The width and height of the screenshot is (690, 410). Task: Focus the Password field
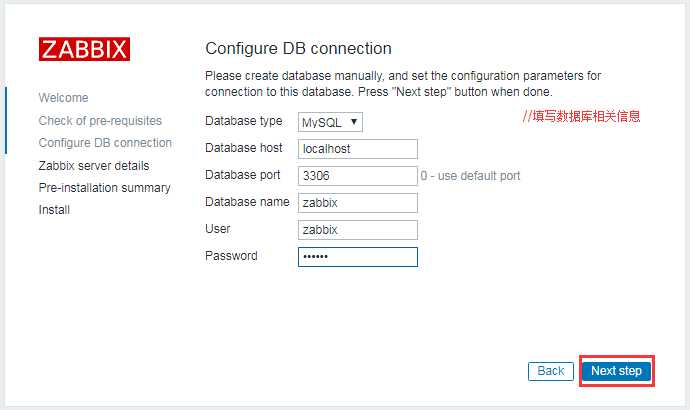357,257
